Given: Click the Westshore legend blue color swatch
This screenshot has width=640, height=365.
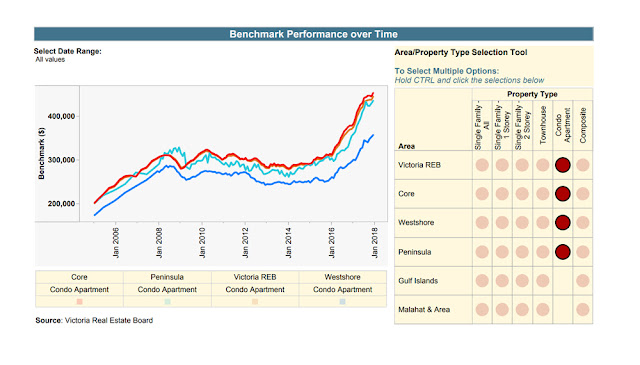Looking at the screenshot, I should pyautogui.click(x=342, y=302).
